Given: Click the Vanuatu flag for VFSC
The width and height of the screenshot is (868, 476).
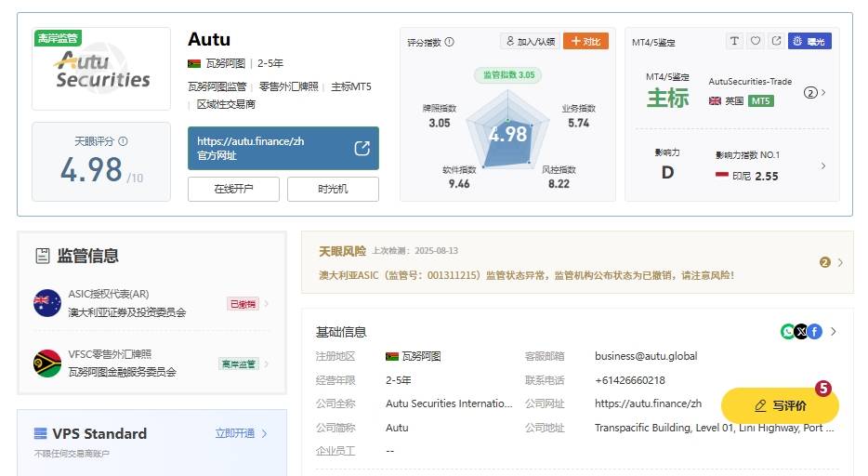Looking at the screenshot, I should point(47,364).
